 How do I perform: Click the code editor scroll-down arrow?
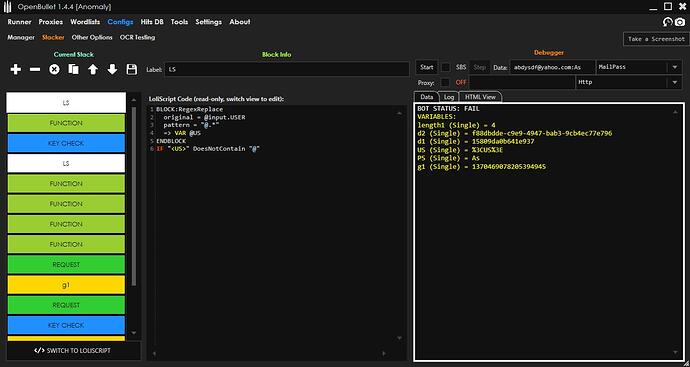[x=400, y=338]
